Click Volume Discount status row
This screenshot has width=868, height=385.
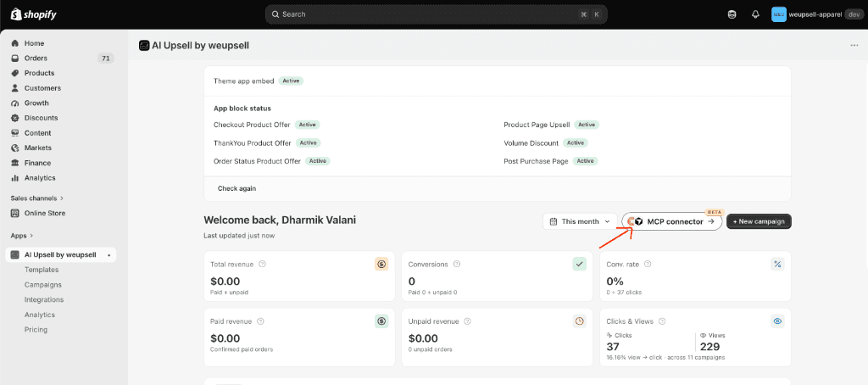546,143
